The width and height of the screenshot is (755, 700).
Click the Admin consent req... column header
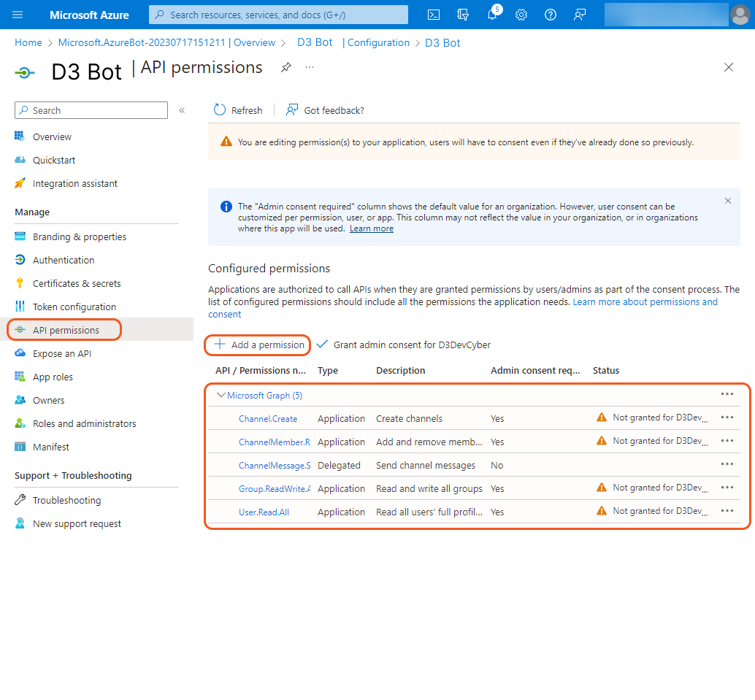(x=535, y=370)
